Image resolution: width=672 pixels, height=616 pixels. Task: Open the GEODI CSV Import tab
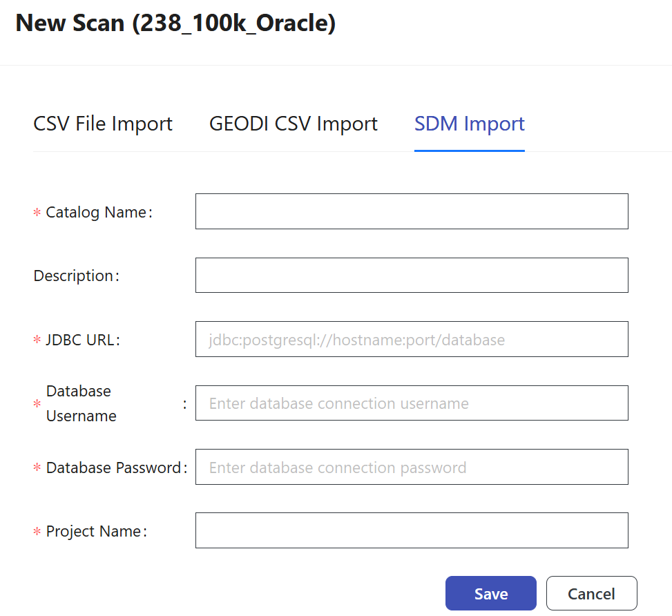tap(294, 124)
